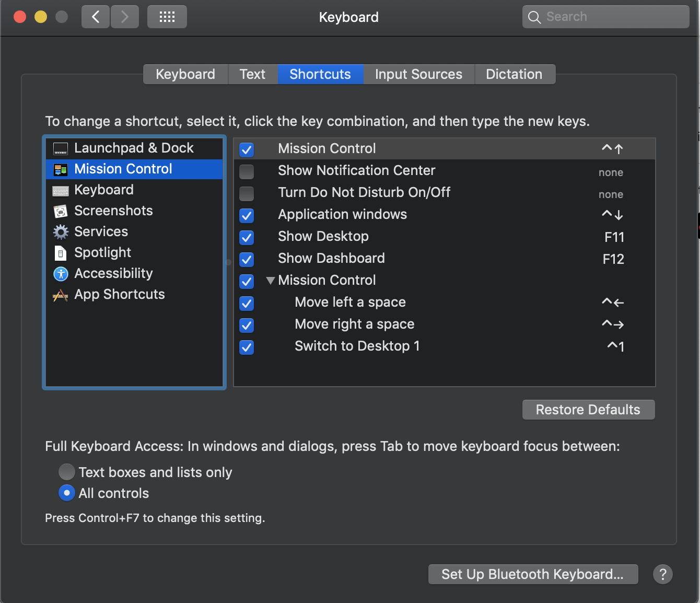Choose the Accessibility icon in the sidebar
The width and height of the screenshot is (700, 603).
[x=61, y=274]
